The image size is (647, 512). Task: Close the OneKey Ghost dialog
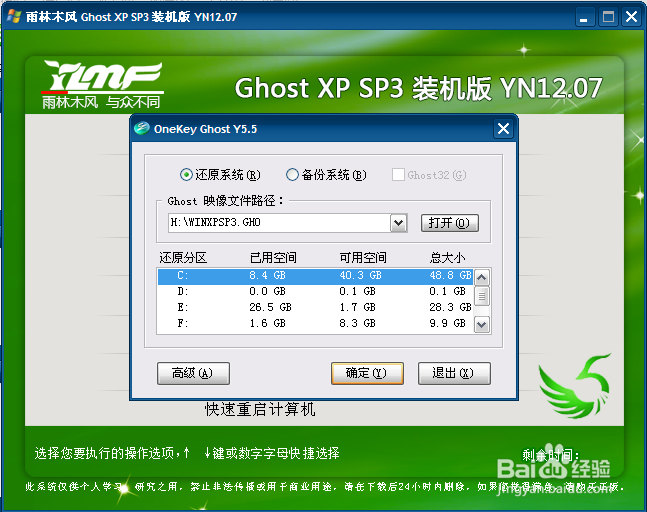(503, 129)
